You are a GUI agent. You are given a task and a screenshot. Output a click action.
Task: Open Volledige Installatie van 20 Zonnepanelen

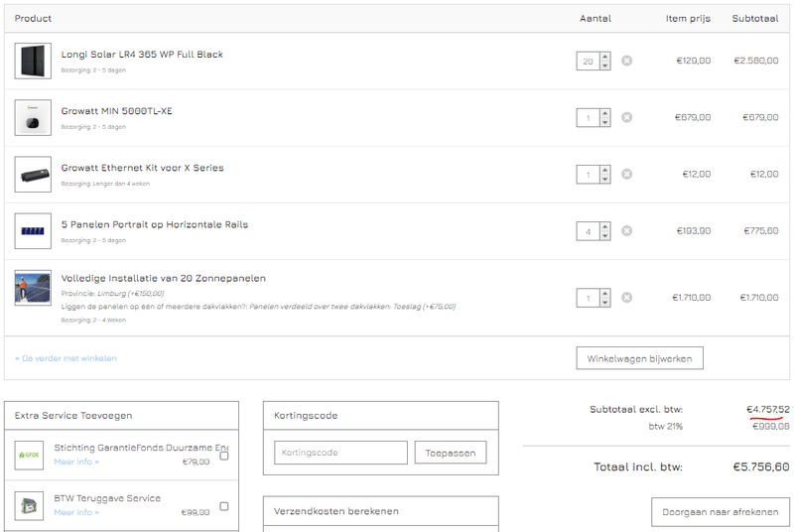point(163,278)
